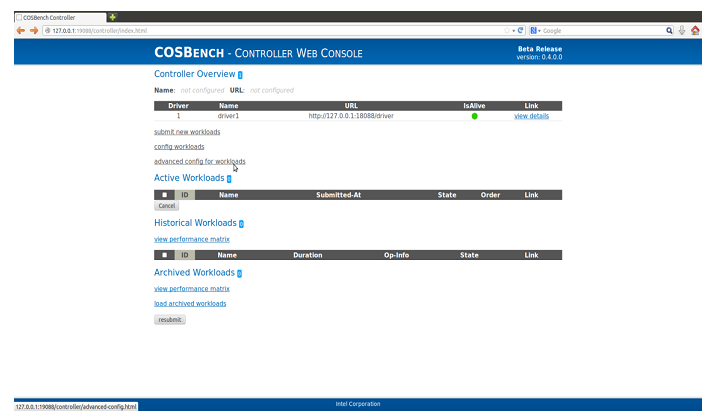Image resolution: width=716 pixels, height=420 pixels.
Task: Click the Submitted-At column header
Action: (x=338, y=195)
